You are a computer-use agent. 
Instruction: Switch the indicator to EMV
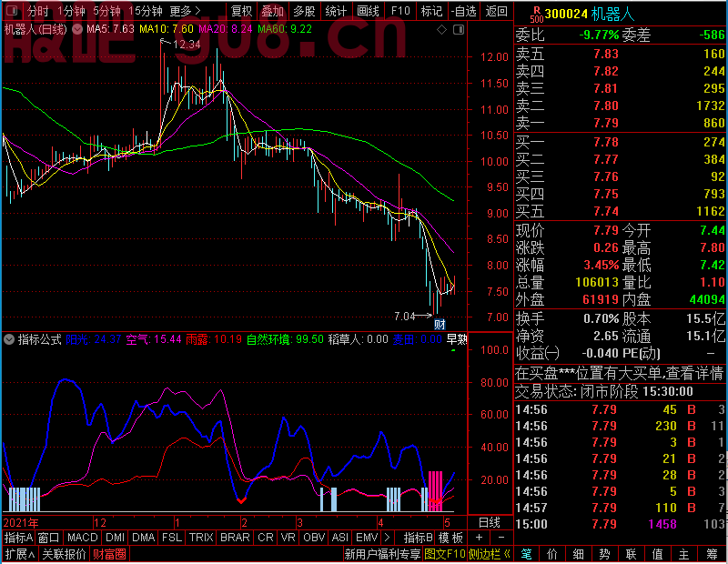click(x=367, y=538)
